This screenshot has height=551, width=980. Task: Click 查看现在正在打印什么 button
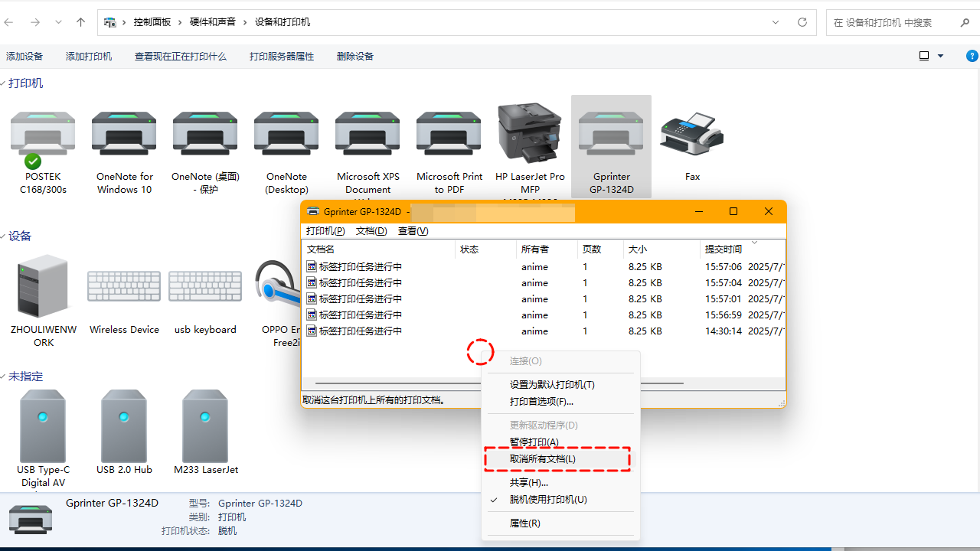181,56
